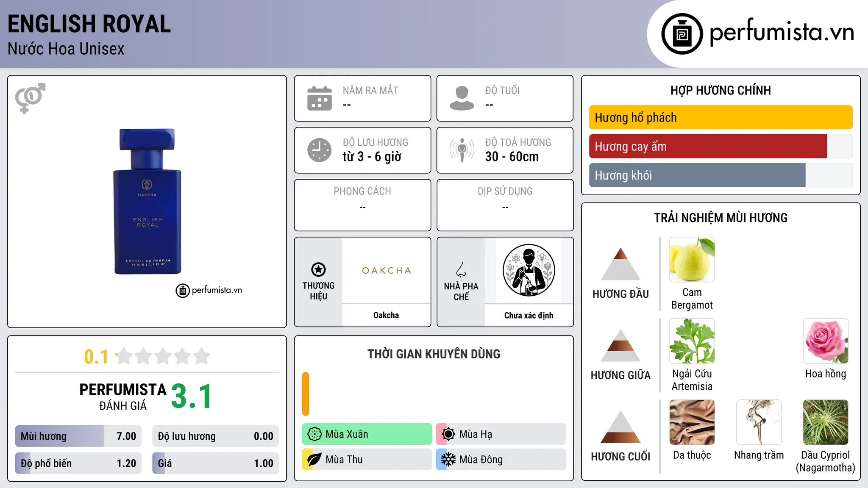Click the HỢP HƯƠNG CHÍNH heading
The image size is (868, 488).
pos(721,90)
